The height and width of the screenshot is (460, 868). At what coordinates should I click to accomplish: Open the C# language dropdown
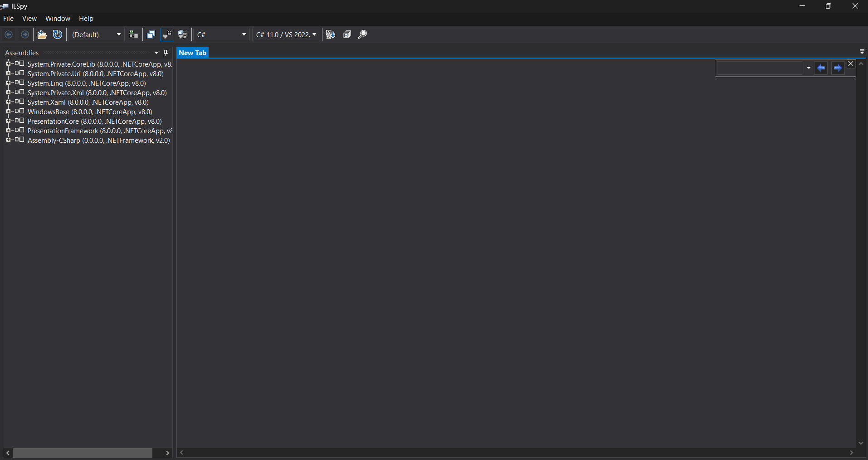pos(221,34)
